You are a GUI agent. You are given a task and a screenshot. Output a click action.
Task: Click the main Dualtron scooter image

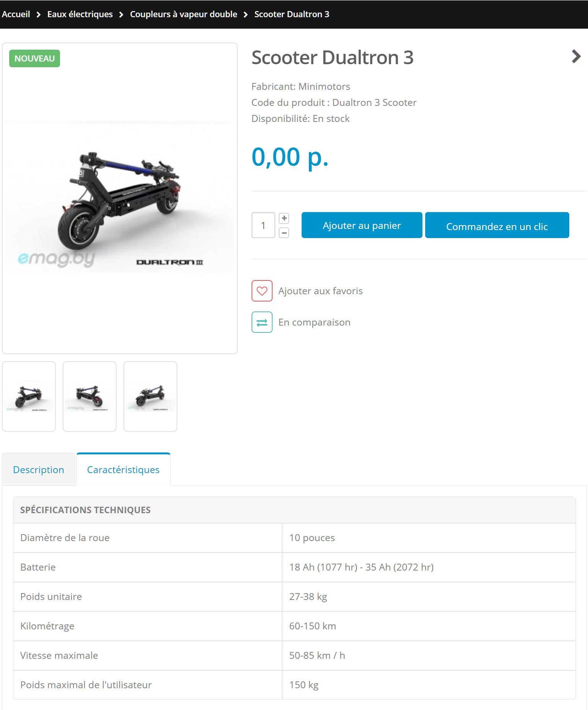click(120, 197)
